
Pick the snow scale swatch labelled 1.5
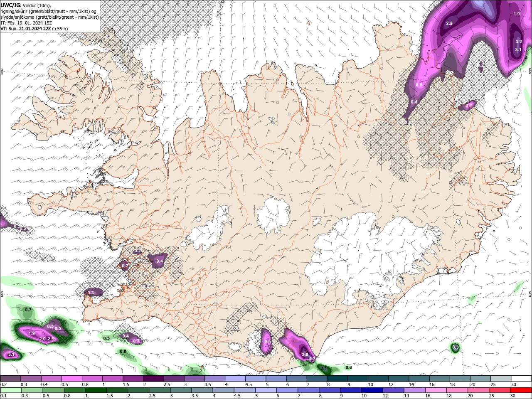(x=133, y=378)
